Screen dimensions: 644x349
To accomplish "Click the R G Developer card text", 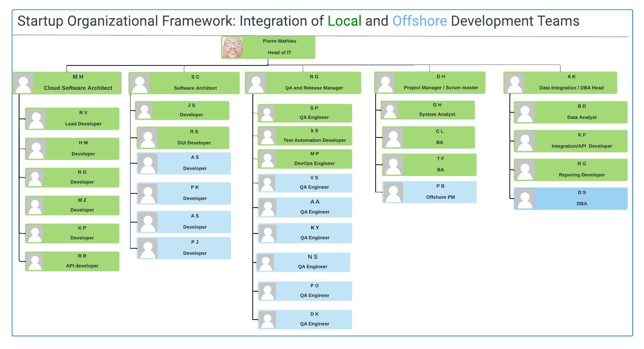I will coord(82,177).
